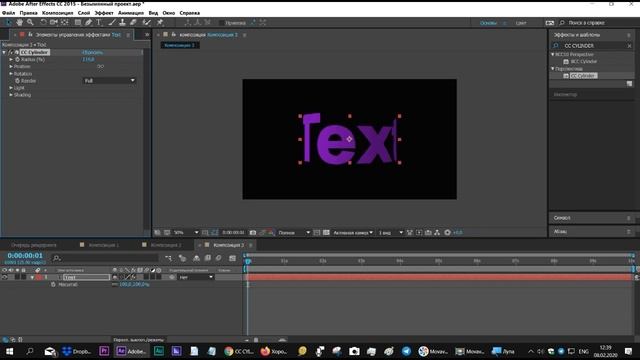The width and height of the screenshot is (640, 360).
Task: Select the Clone Stamp tool
Action: pos(122,22)
